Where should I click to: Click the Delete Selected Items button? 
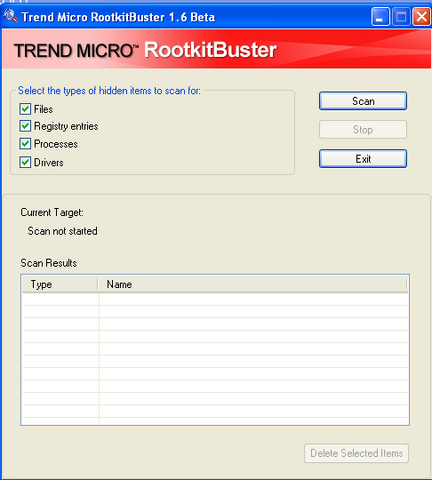click(356, 453)
